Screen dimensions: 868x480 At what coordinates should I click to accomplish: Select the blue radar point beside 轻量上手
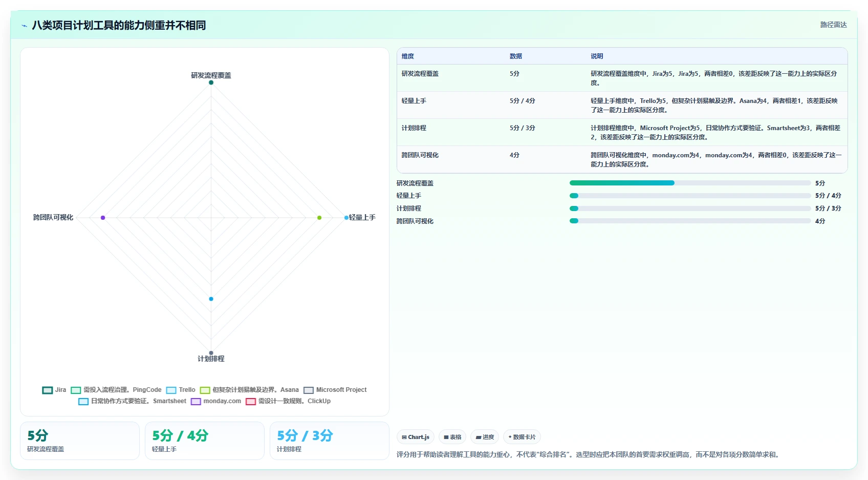pyautogui.click(x=346, y=218)
